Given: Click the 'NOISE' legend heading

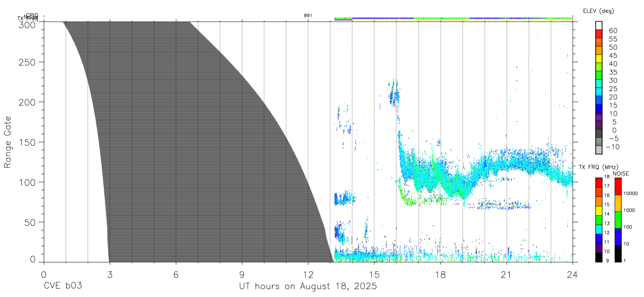Looking at the screenshot, I should (621, 173).
